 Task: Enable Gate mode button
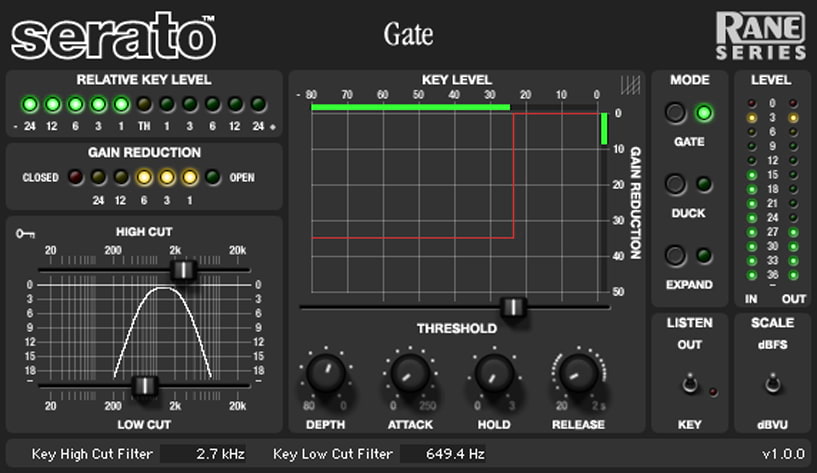675,113
